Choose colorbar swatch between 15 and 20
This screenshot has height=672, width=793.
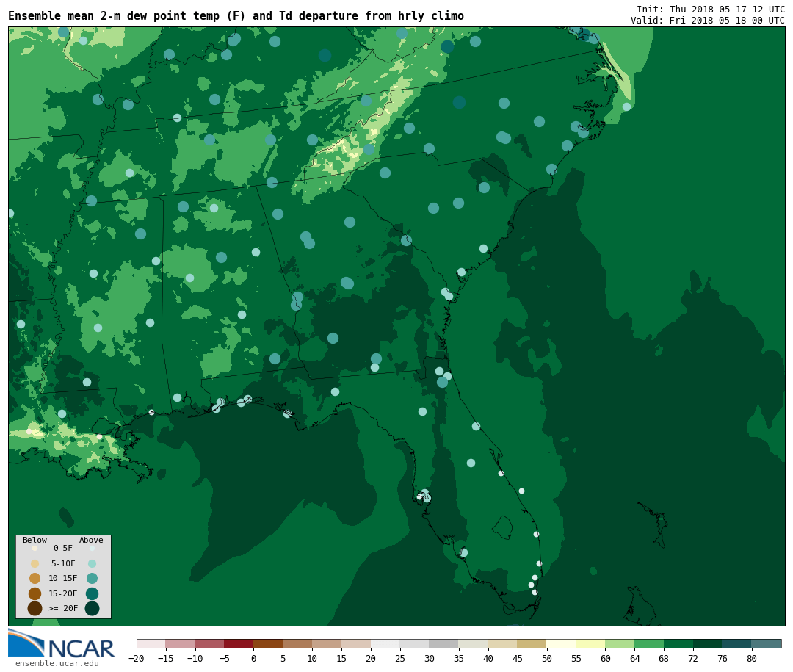[357, 643]
